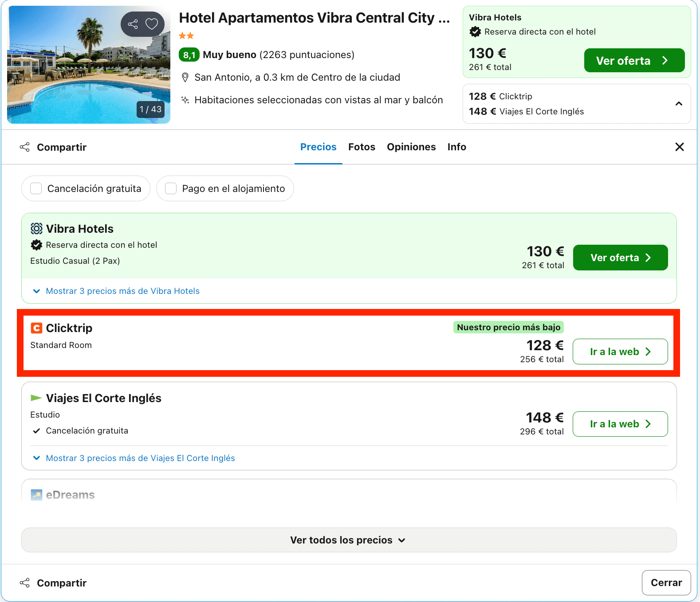Collapse the Clicktrip and Corte Inglés price summary
The image size is (700, 602).
point(679,104)
